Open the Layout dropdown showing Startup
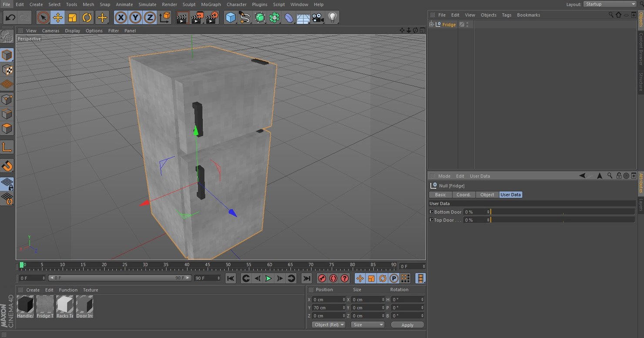This screenshot has height=338, width=644. [x=608, y=4]
